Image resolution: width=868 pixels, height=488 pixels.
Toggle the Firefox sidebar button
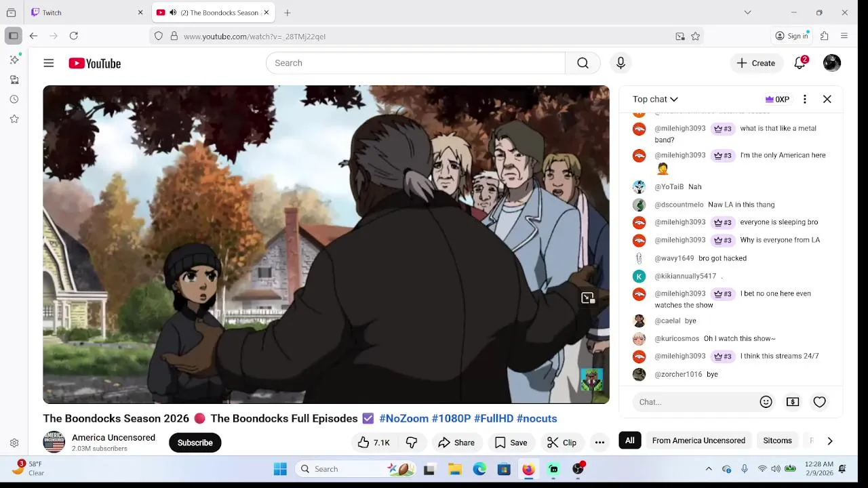[x=13, y=36]
